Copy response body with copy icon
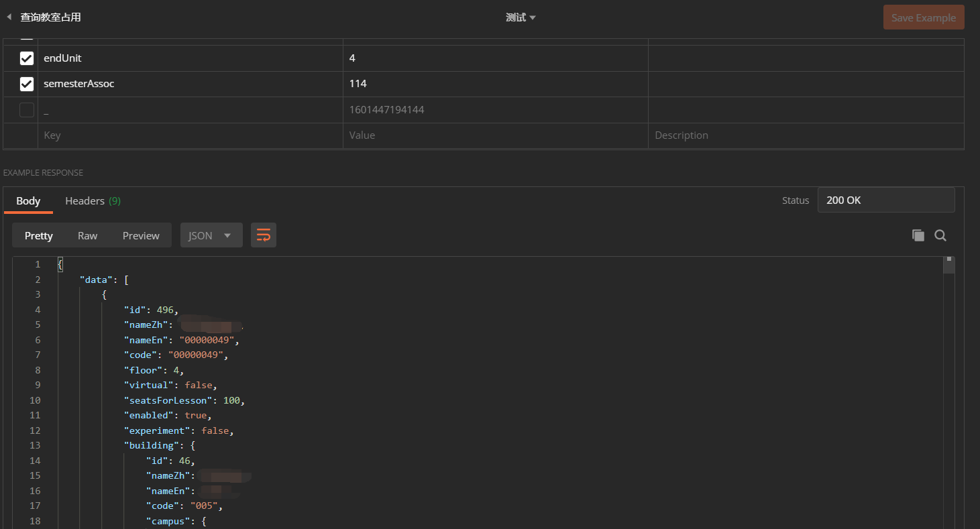Viewport: 980px width, 529px height. pyautogui.click(x=918, y=235)
